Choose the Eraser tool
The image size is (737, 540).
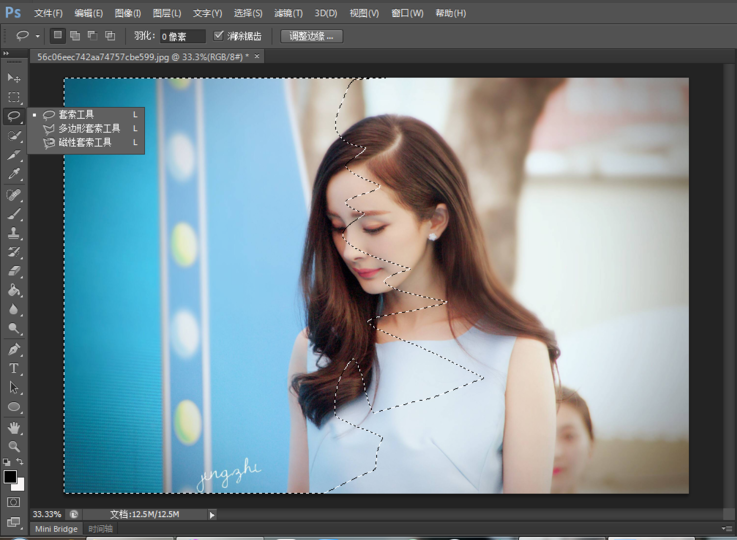pyautogui.click(x=14, y=270)
